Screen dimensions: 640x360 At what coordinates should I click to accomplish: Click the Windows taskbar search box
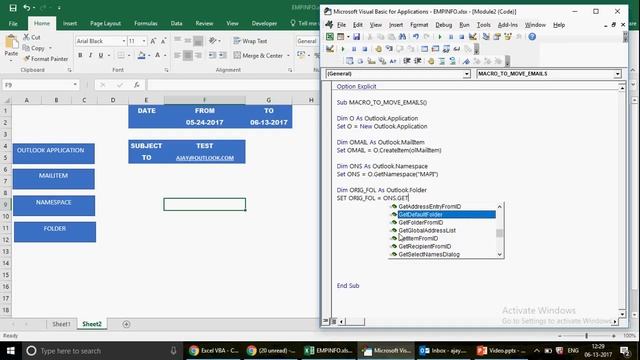click(x=101, y=351)
